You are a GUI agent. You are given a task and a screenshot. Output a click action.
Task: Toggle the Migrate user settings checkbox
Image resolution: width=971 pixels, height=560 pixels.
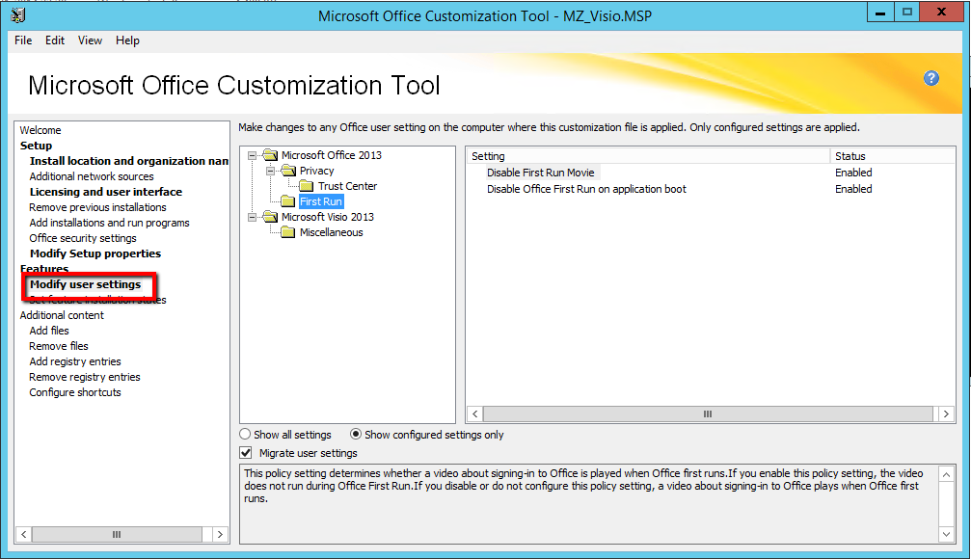click(245, 453)
